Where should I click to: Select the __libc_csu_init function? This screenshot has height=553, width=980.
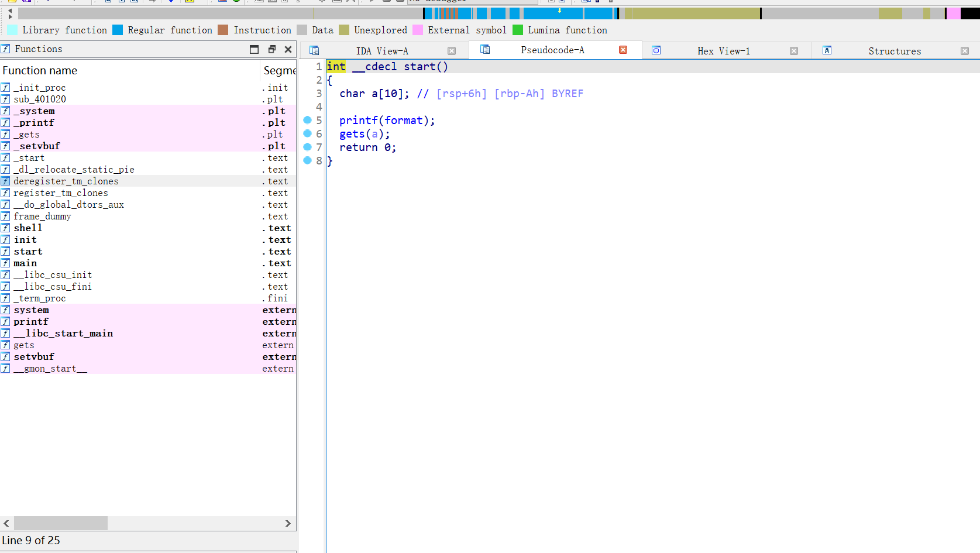point(148,274)
